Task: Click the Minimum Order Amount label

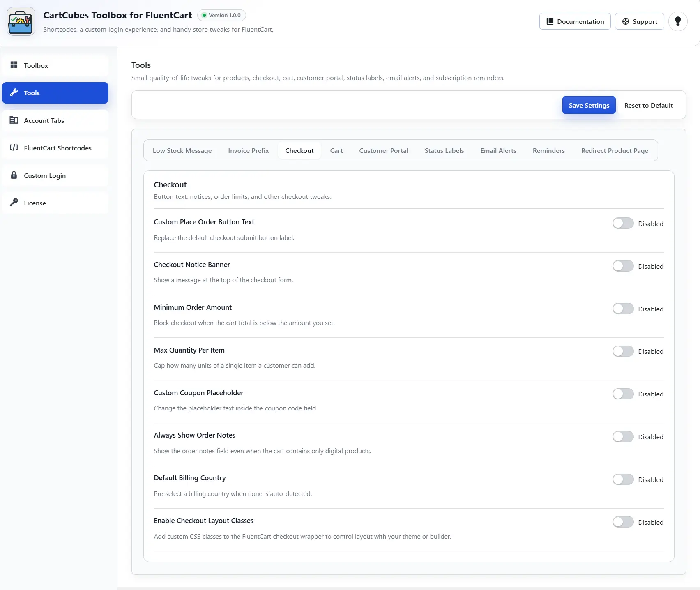Action: tap(193, 307)
